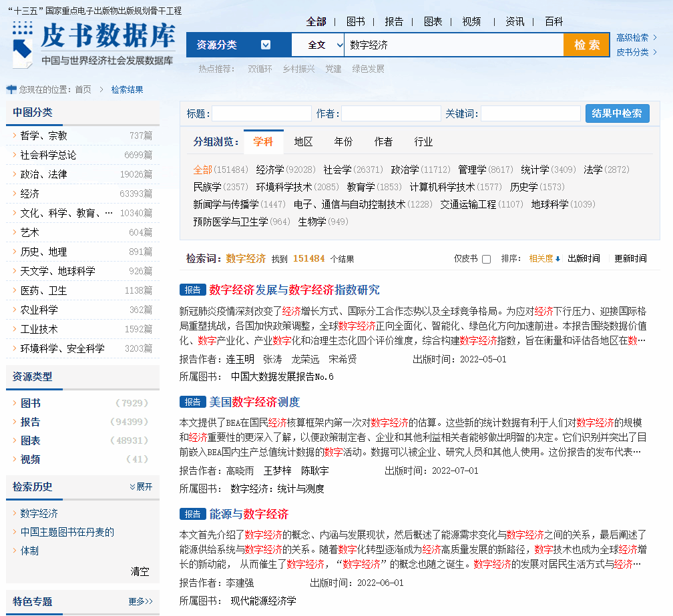
Task: Switch to the 地区 grouping tab
Action: pyautogui.click(x=303, y=141)
